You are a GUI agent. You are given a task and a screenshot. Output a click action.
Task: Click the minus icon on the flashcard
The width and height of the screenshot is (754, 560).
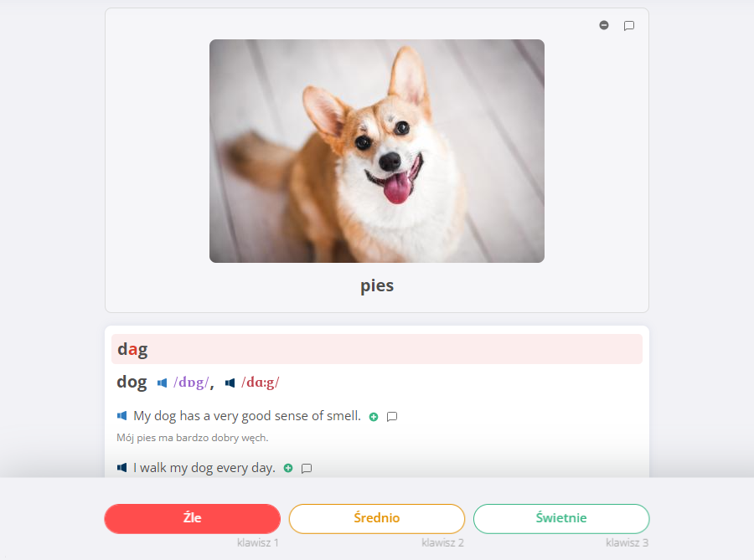pyautogui.click(x=604, y=25)
